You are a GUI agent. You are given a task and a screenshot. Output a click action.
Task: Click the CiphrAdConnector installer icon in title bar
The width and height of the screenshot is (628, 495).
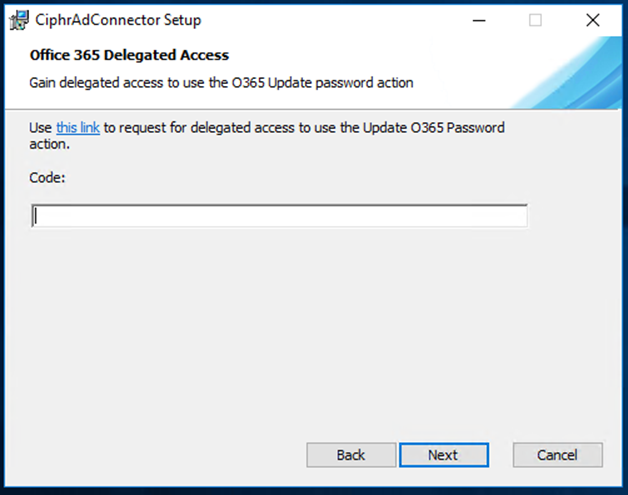[19, 20]
